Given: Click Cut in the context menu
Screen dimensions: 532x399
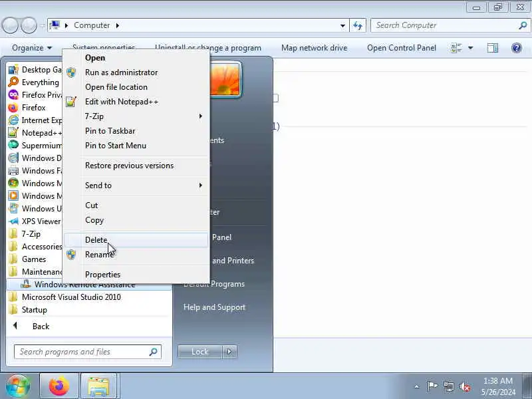Looking at the screenshot, I should [91, 205].
